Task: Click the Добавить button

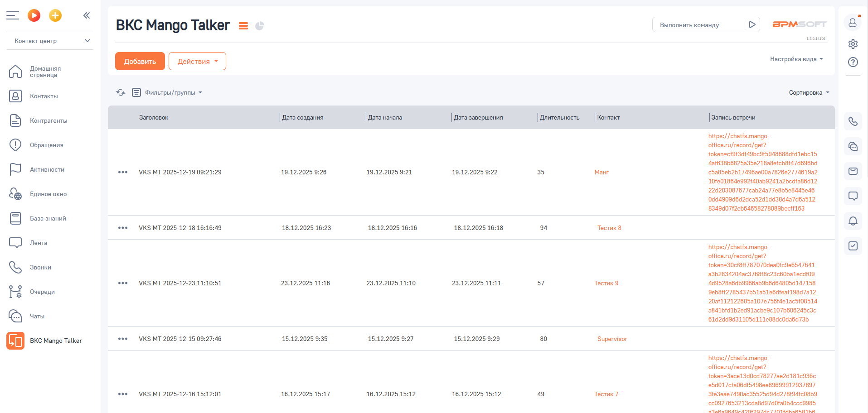Action: click(140, 61)
